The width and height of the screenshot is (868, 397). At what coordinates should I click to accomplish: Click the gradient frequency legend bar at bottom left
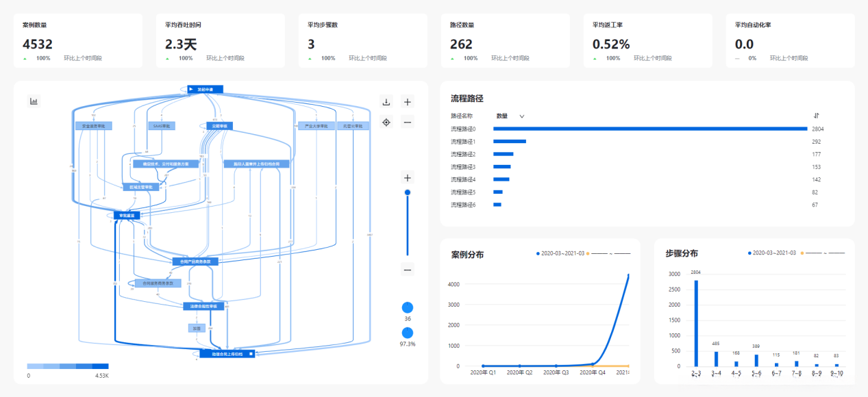tap(67, 366)
